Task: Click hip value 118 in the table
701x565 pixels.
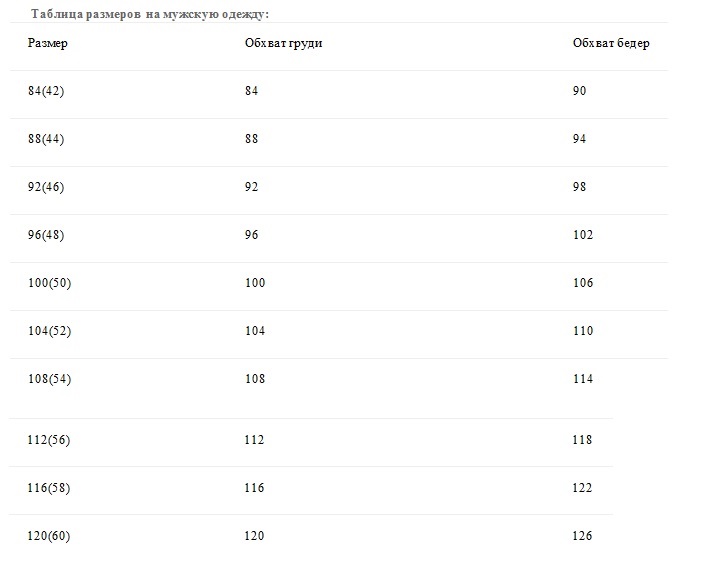Action: pos(582,440)
